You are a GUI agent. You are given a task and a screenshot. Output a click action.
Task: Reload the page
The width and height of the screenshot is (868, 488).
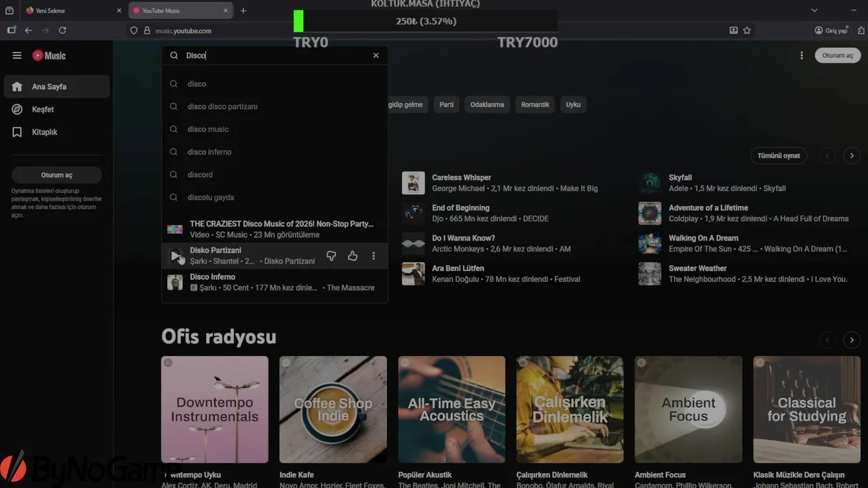click(x=62, y=30)
